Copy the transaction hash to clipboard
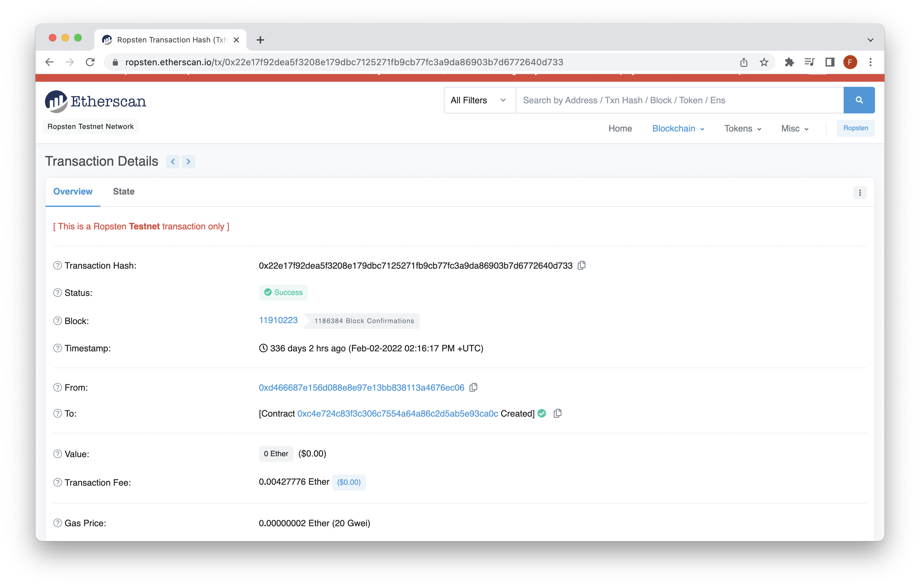920x588 pixels. [x=582, y=265]
